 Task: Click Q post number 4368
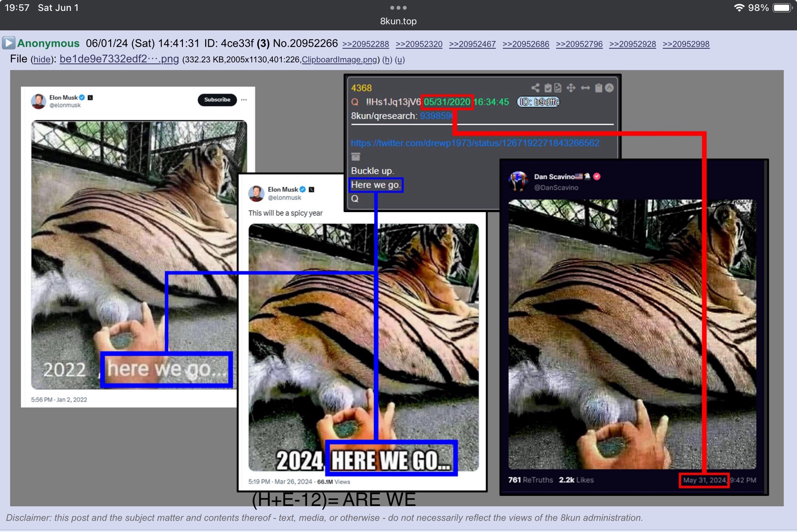point(362,88)
